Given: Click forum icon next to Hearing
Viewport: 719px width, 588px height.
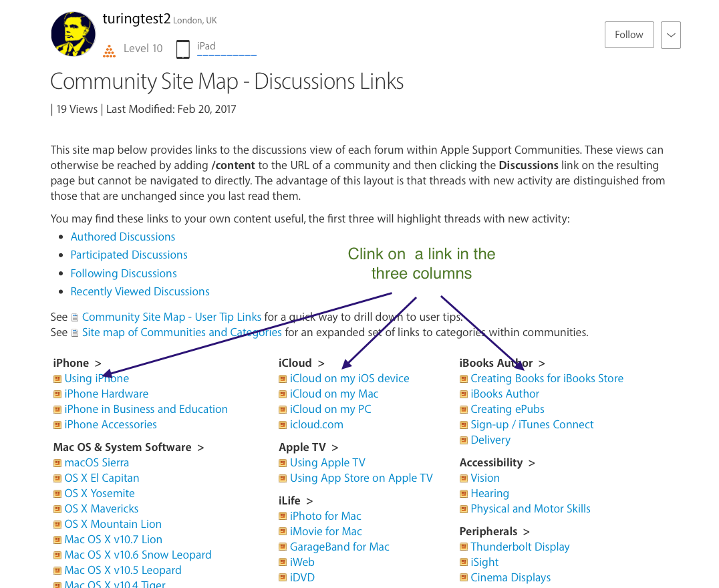Looking at the screenshot, I should point(464,494).
